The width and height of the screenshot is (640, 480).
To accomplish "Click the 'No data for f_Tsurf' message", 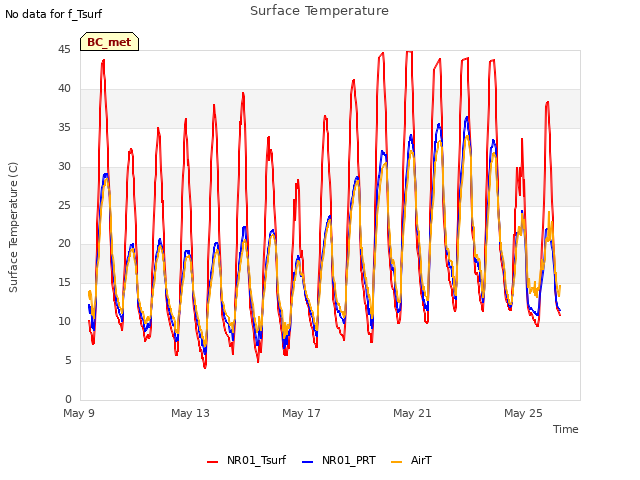I will click(x=53, y=14).
